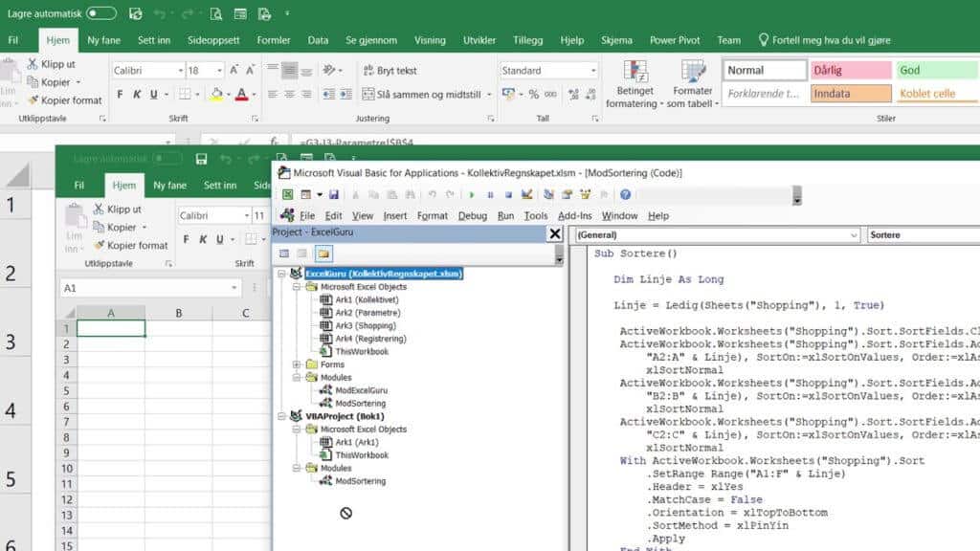The height and width of the screenshot is (551, 980).
Task: Open the Debug menu in VBA editor
Action: coord(473,215)
